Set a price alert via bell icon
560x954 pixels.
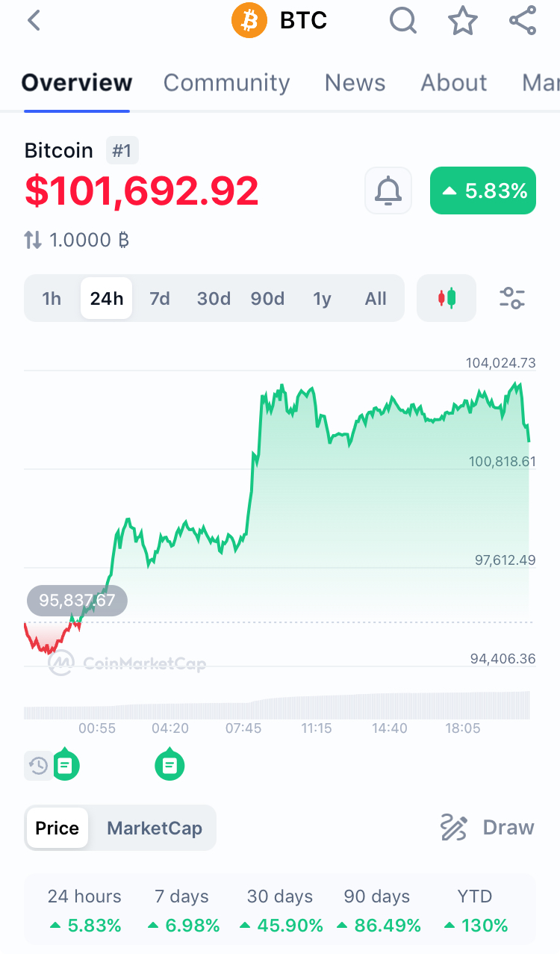[388, 191]
